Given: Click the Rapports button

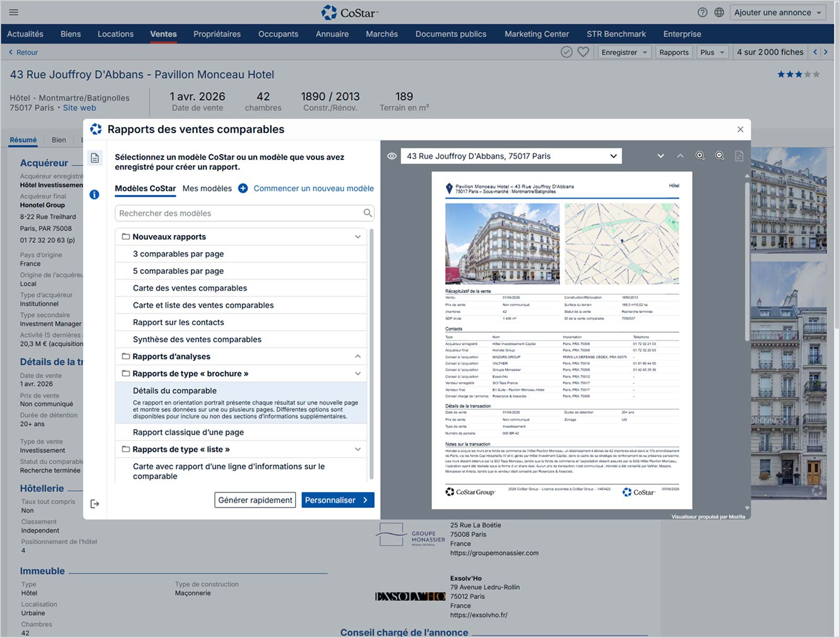Looking at the screenshot, I should point(674,52).
